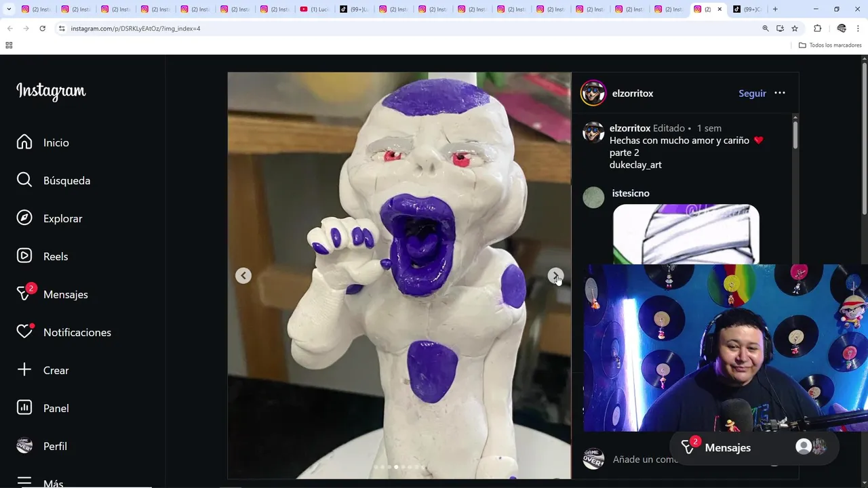Open the Explorar compass icon
This screenshot has width=868, height=488.
coord(24,218)
